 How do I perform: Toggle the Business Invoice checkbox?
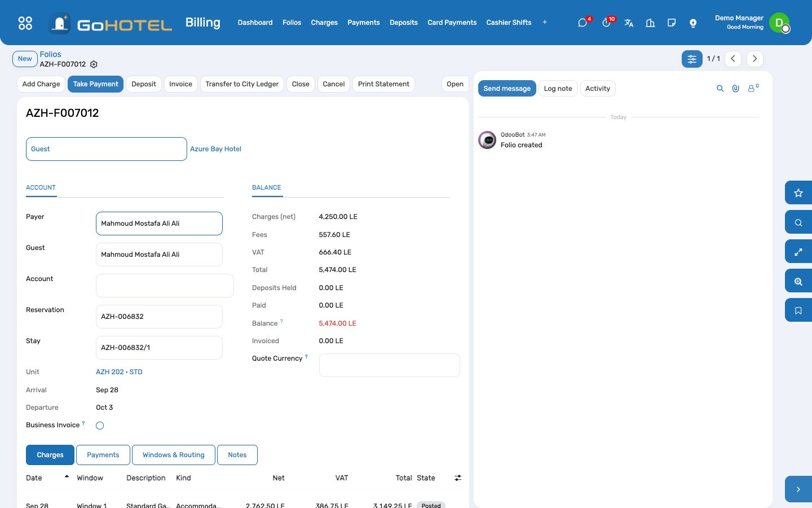coord(100,426)
